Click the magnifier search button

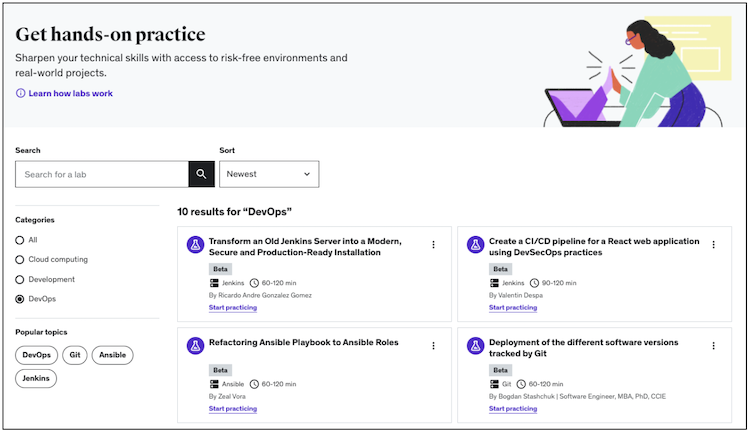coord(201,174)
